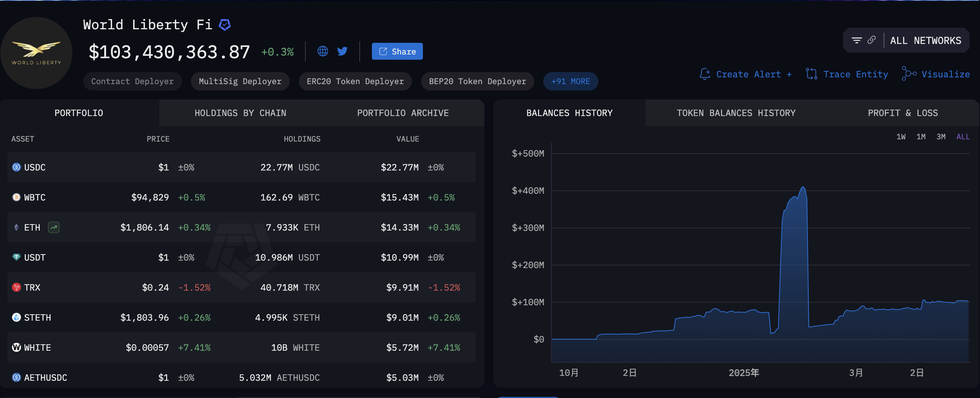Click the filter lines icon

pos(856,41)
